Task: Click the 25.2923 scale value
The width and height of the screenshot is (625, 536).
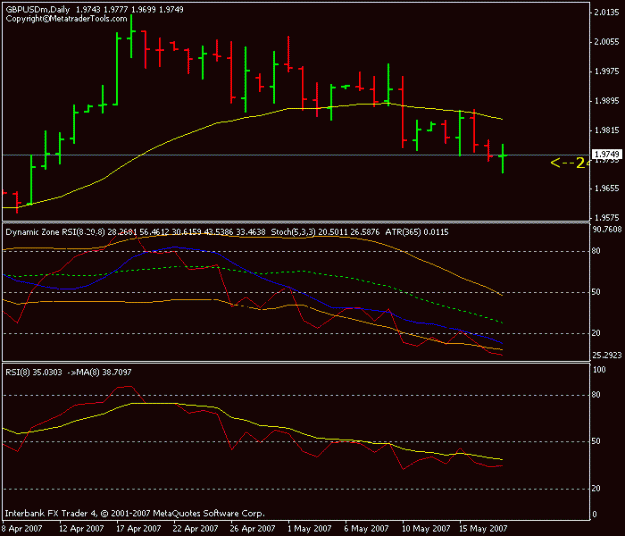Action: click(x=607, y=355)
